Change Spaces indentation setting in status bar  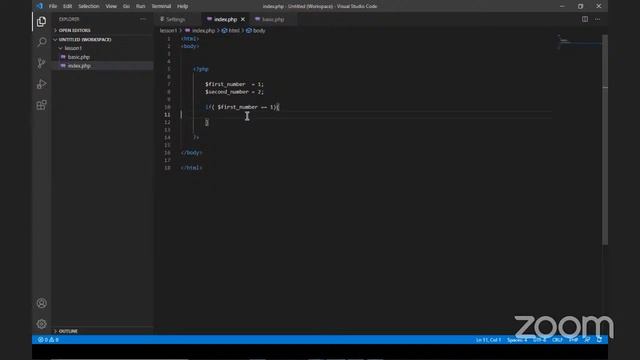point(517,340)
